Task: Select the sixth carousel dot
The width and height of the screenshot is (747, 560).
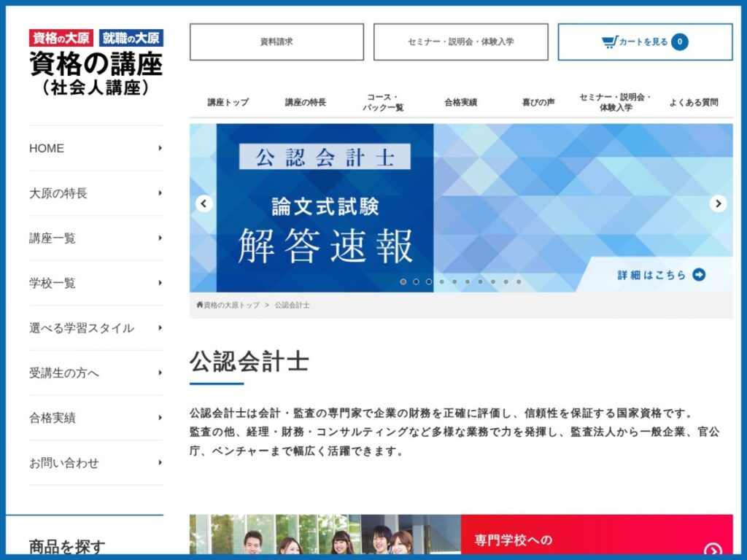Action: (468, 282)
